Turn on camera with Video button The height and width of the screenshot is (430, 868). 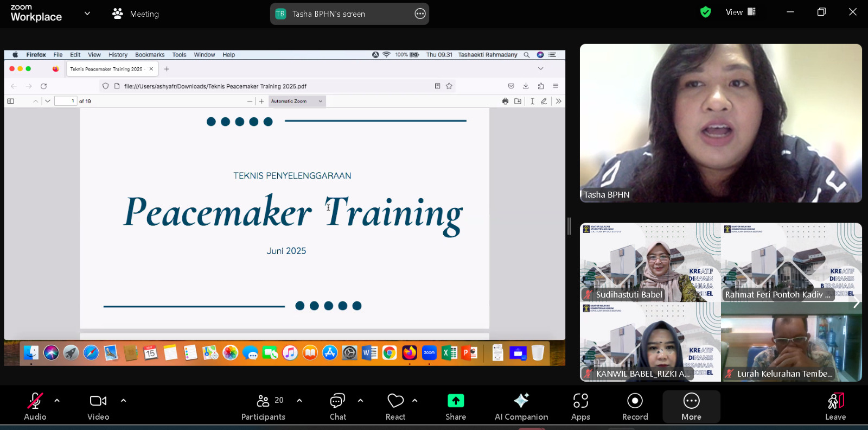[98, 406]
